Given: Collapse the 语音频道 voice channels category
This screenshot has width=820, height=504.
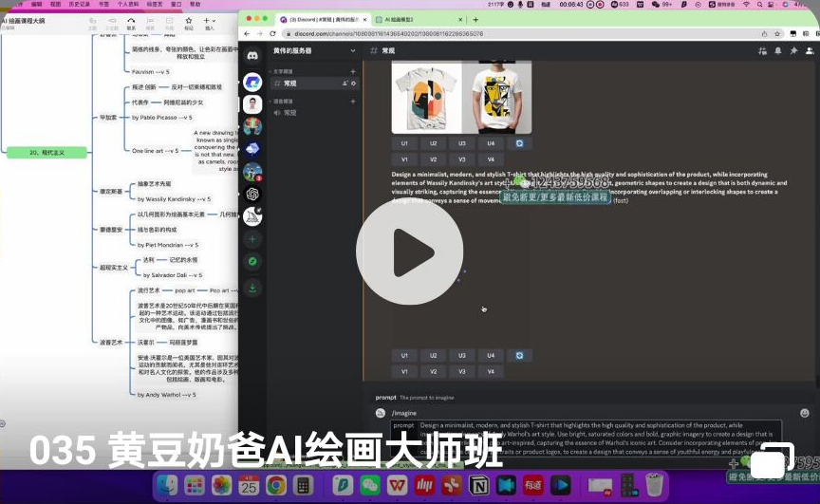Looking at the screenshot, I should click(x=282, y=101).
